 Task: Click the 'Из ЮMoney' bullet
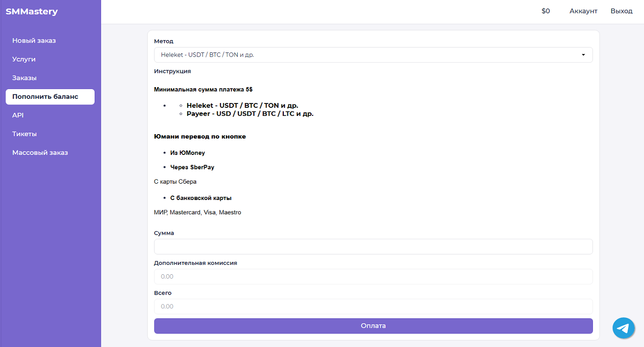(x=188, y=153)
